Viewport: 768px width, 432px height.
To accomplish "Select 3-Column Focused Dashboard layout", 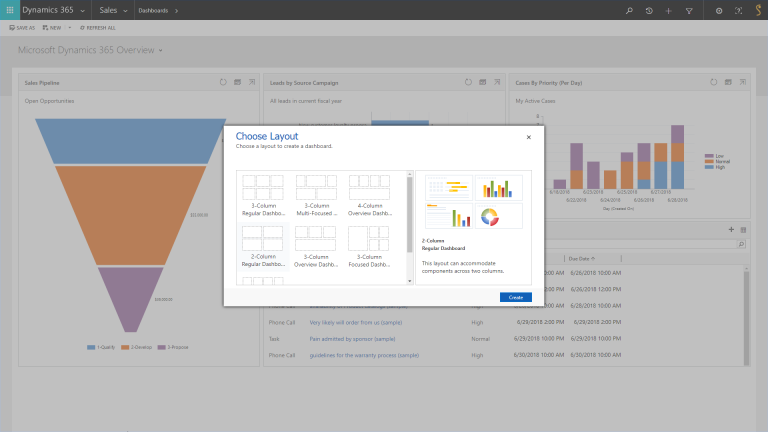I will tap(370, 246).
